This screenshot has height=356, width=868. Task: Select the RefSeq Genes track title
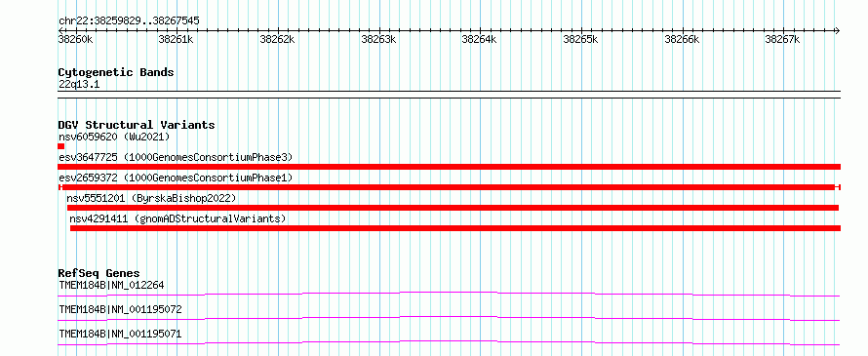[x=99, y=273]
